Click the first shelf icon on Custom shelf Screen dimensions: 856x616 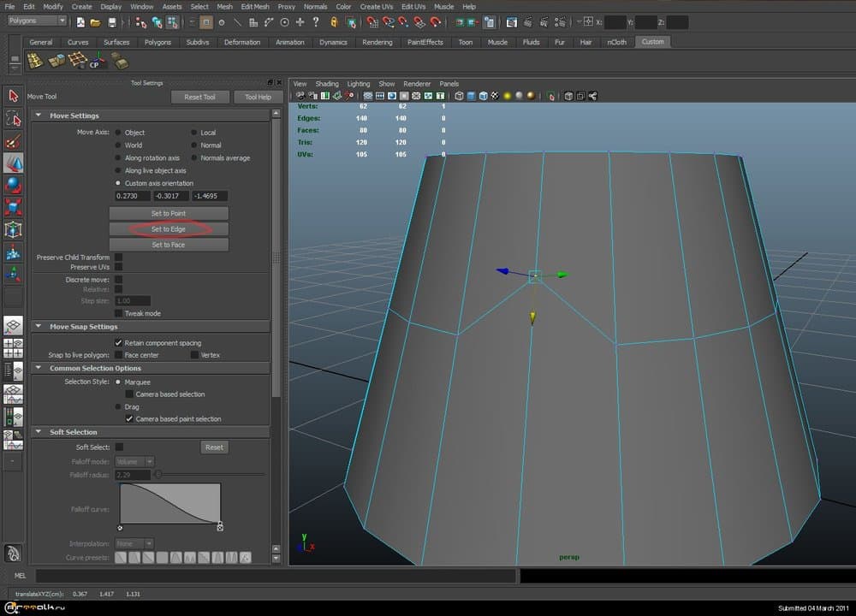[35, 61]
